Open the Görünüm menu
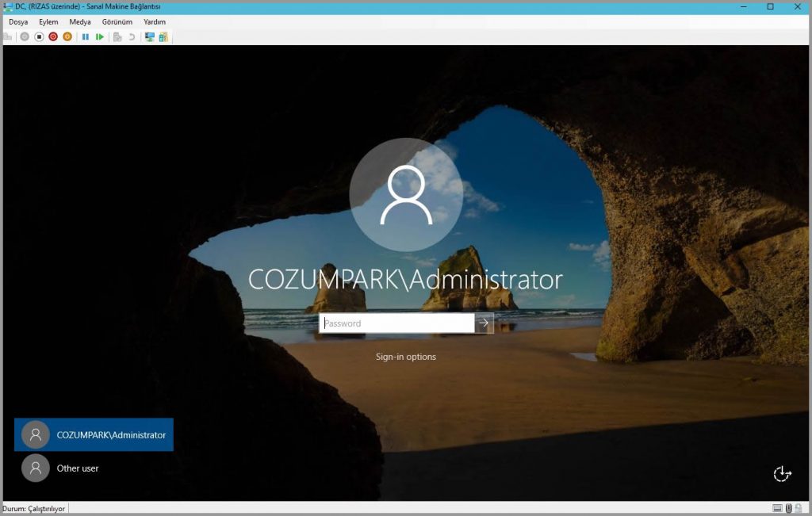The width and height of the screenshot is (812, 516). [117, 21]
